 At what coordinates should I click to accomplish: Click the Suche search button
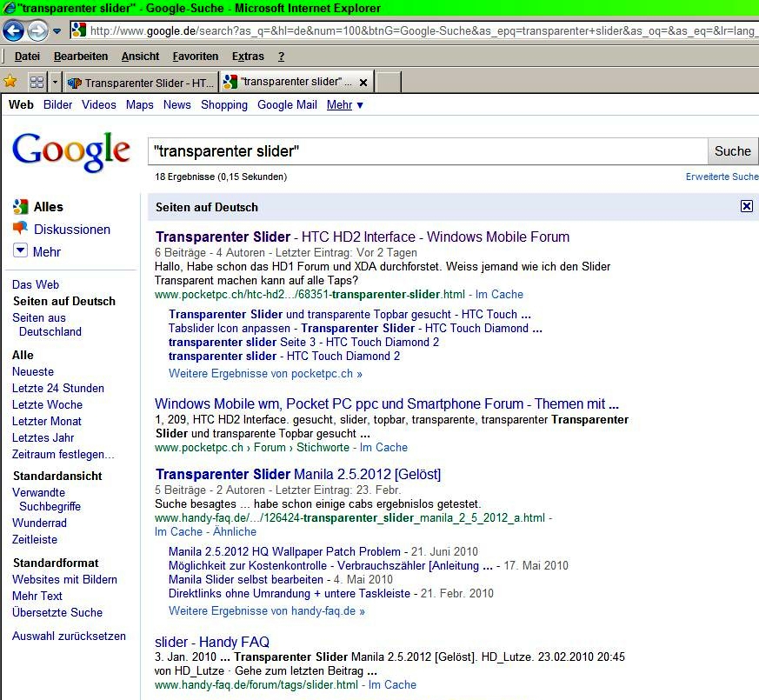click(x=733, y=151)
